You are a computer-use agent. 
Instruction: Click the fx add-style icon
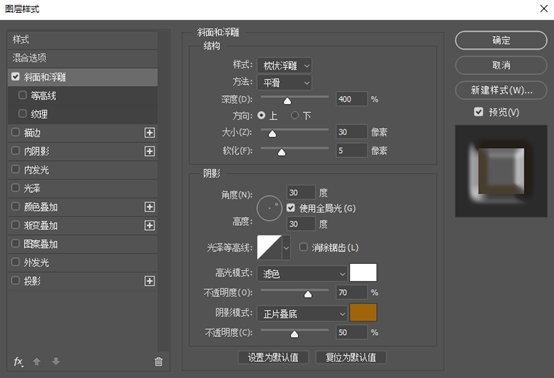coord(18,361)
